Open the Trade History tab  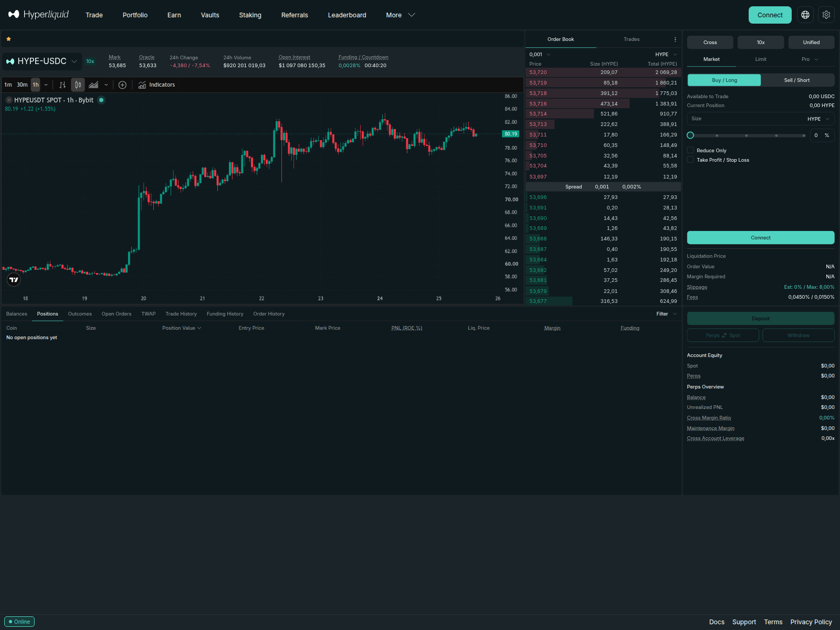pyautogui.click(x=181, y=314)
